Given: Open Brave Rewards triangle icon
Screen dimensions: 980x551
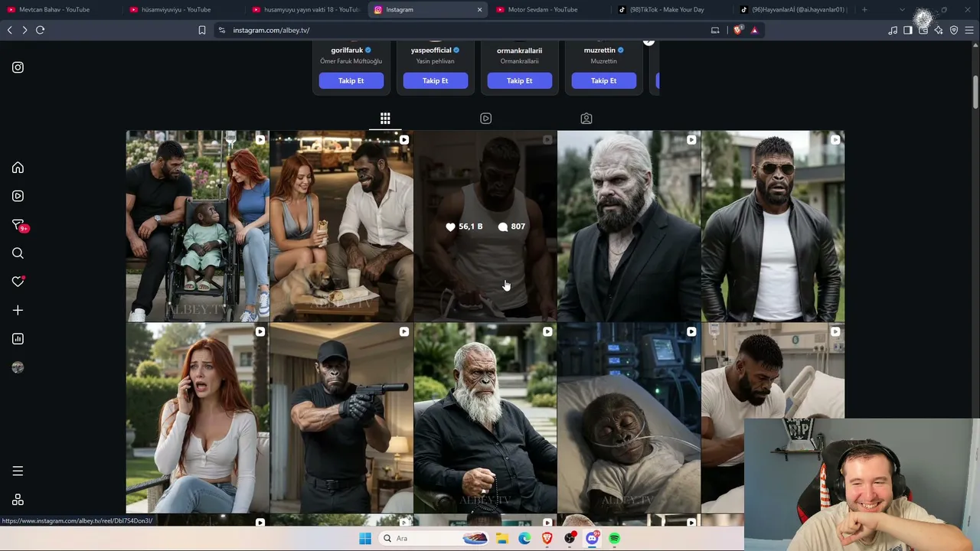Looking at the screenshot, I should click(x=754, y=30).
